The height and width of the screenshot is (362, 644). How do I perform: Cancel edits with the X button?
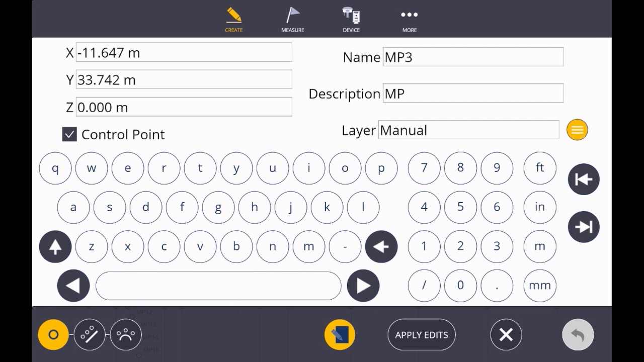tap(506, 335)
